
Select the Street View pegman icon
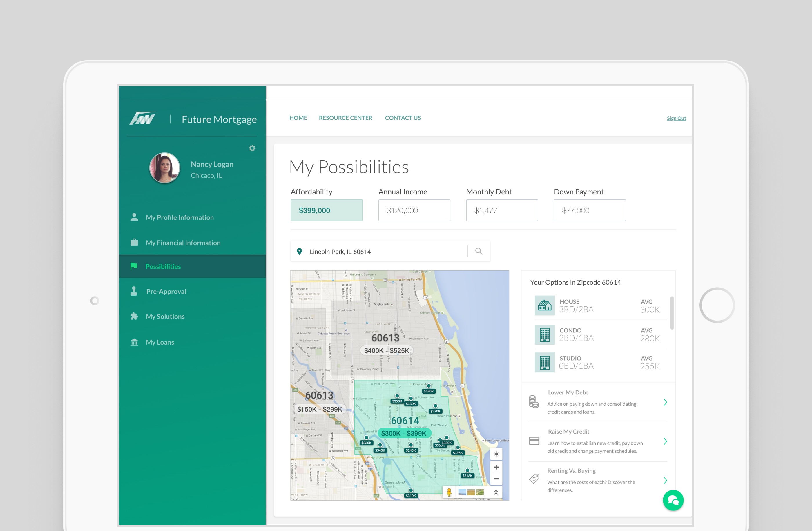click(449, 492)
